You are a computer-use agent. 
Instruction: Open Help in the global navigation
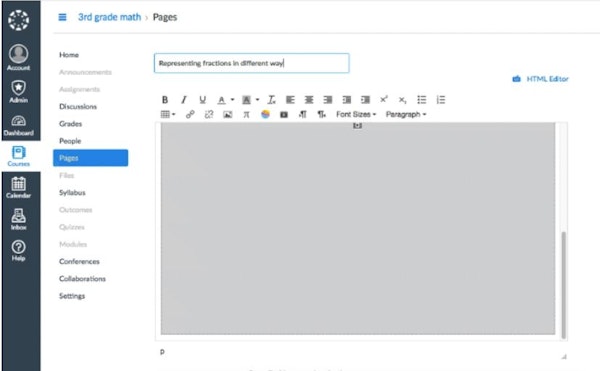(x=18, y=251)
